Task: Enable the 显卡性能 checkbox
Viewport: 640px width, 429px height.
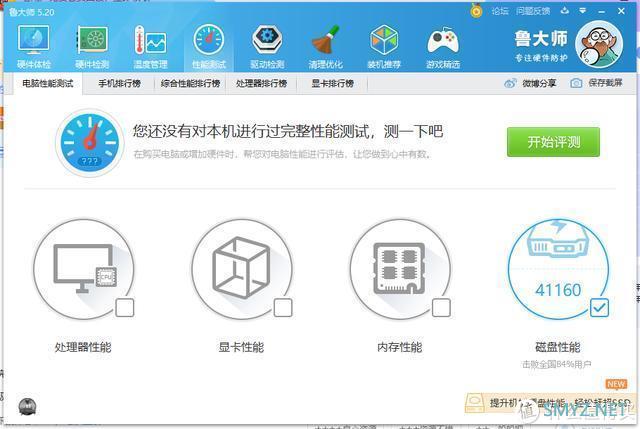Action: 283,308
